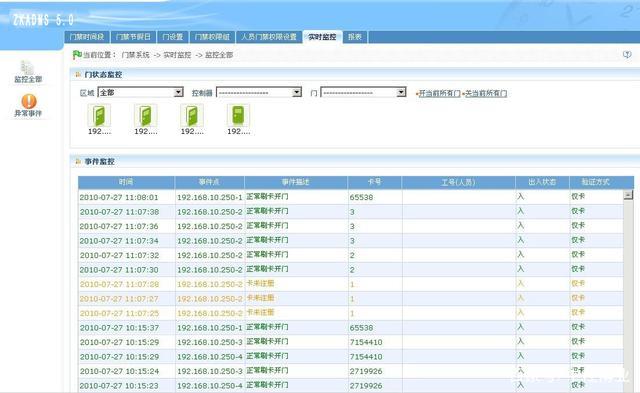The width and height of the screenshot is (640, 393).
Task: Click the 出入状态 column header
Action: (542, 182)
